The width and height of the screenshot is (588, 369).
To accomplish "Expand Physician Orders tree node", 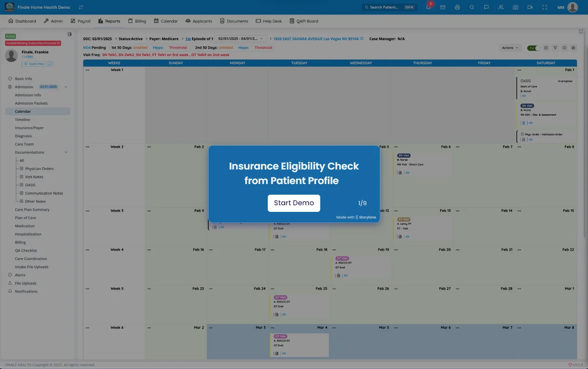I will coord(21,169).
